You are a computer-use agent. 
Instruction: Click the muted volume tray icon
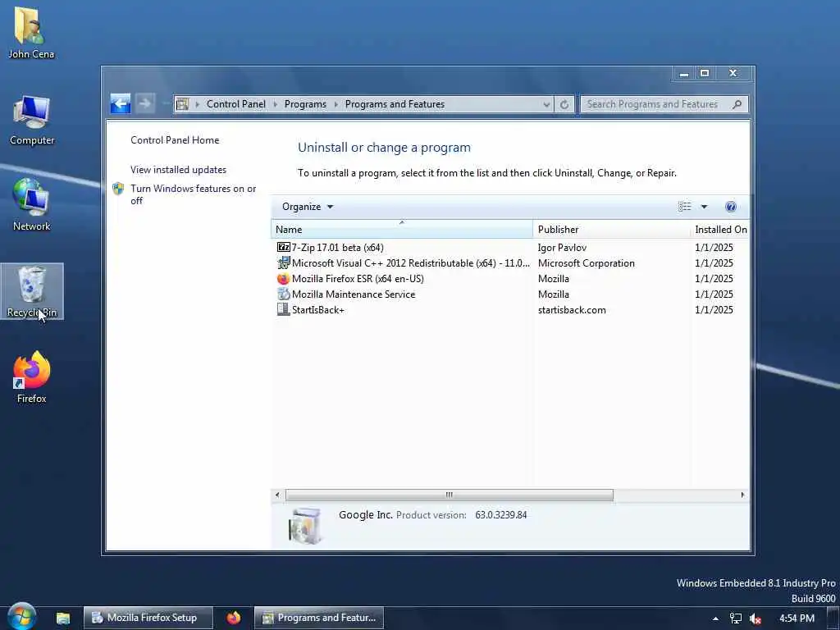click(756, 619)
